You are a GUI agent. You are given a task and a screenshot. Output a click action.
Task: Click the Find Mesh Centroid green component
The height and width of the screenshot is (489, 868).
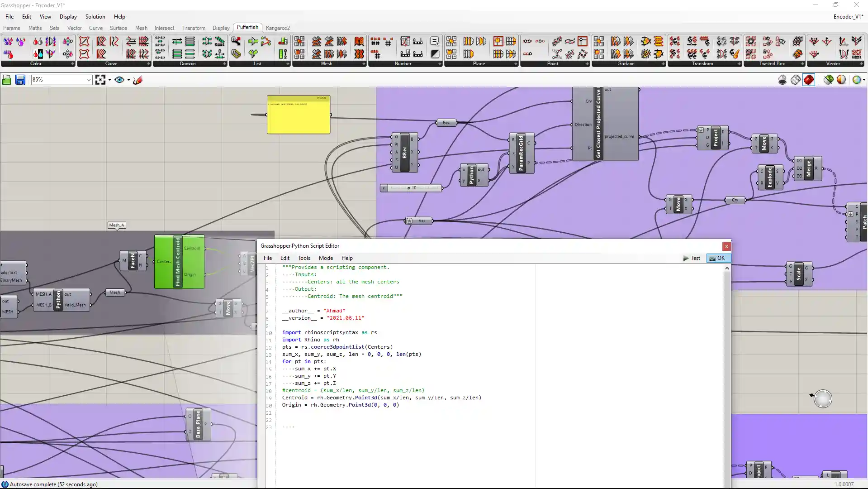177,262
